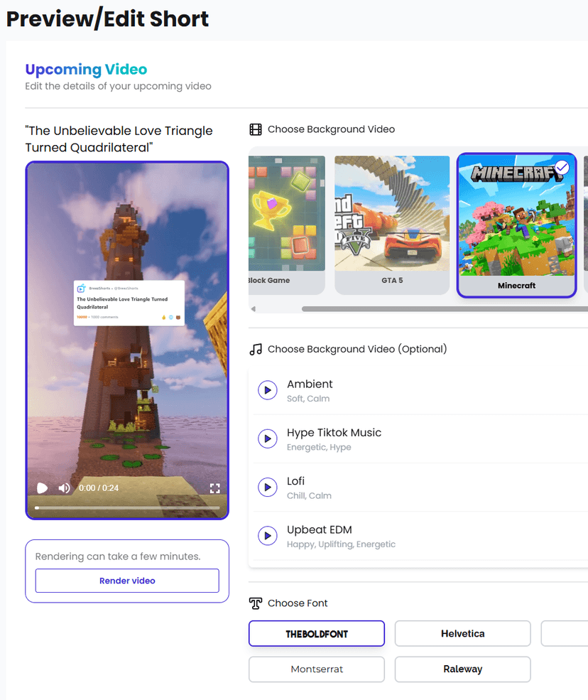Click the font icon beside Choose Font
The width and height of the screenshot is (588, 700).
[256, 603]
